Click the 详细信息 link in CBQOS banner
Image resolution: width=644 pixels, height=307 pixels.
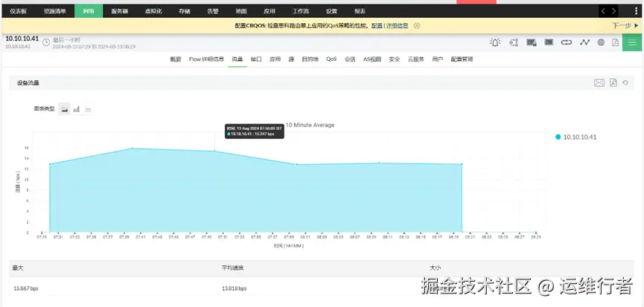(397, 25)
